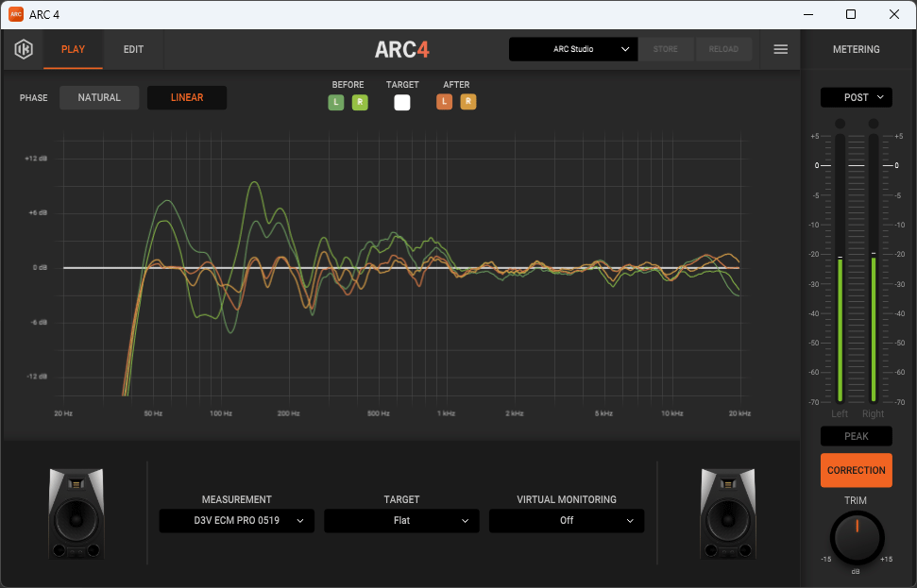Open the VIRTUAL MONITORING dropdown set to Off
917x588 pixels.
tap(566, 520)
